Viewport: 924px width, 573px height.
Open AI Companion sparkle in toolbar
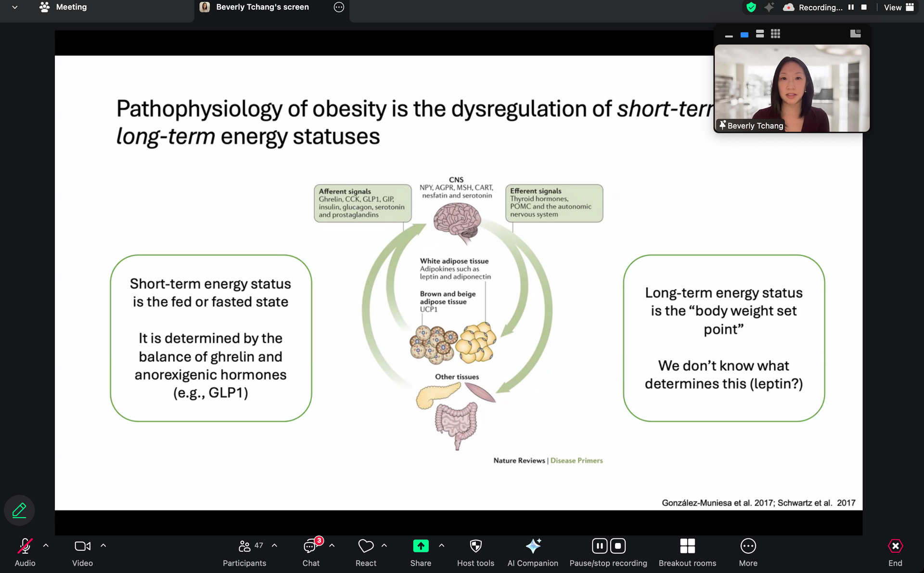pos(533,546)
